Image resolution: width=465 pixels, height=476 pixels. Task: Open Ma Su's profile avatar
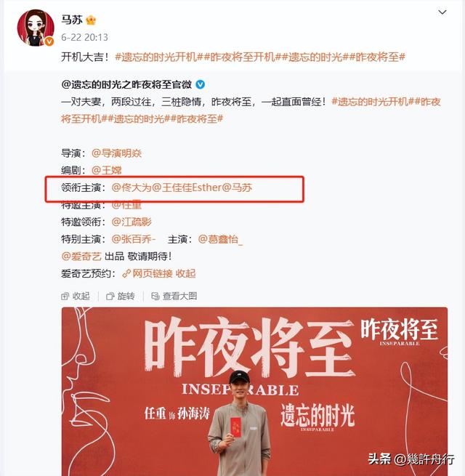point(36,28)
